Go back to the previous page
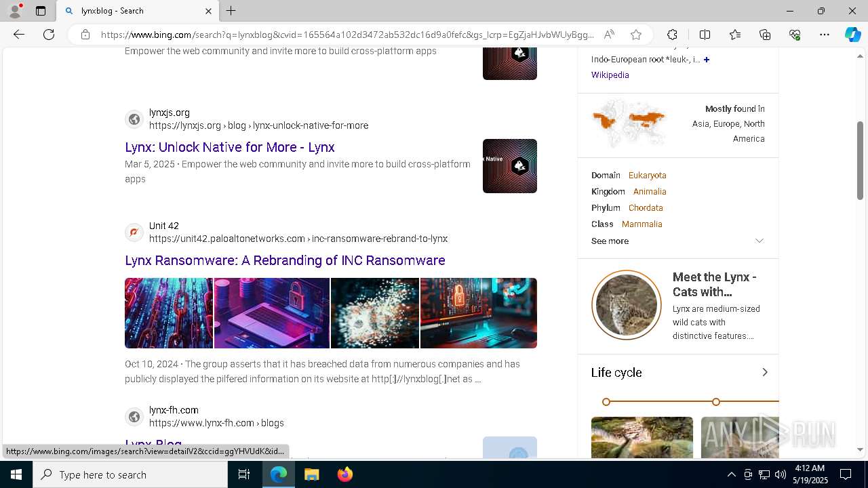 click(x=19, y=35)
